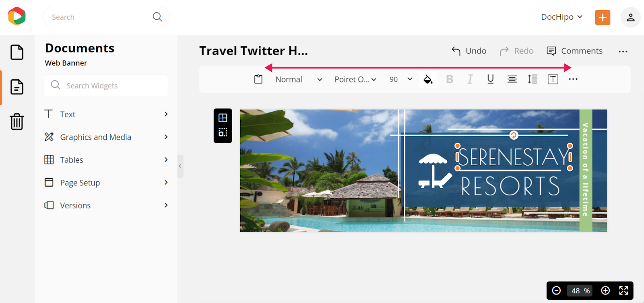Open the font size 90 dropdown
This screenshot has width=644, height=303.
tap(401, 79)
